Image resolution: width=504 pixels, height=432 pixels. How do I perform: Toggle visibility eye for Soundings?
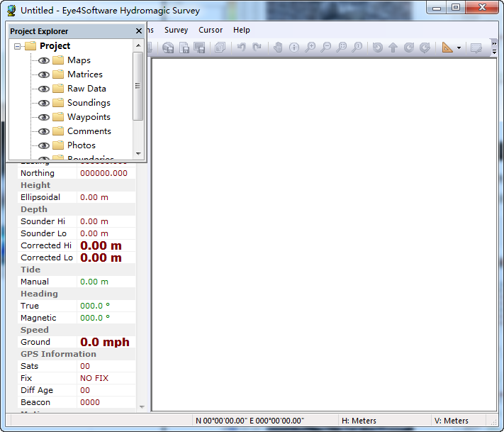click(44, 103)
